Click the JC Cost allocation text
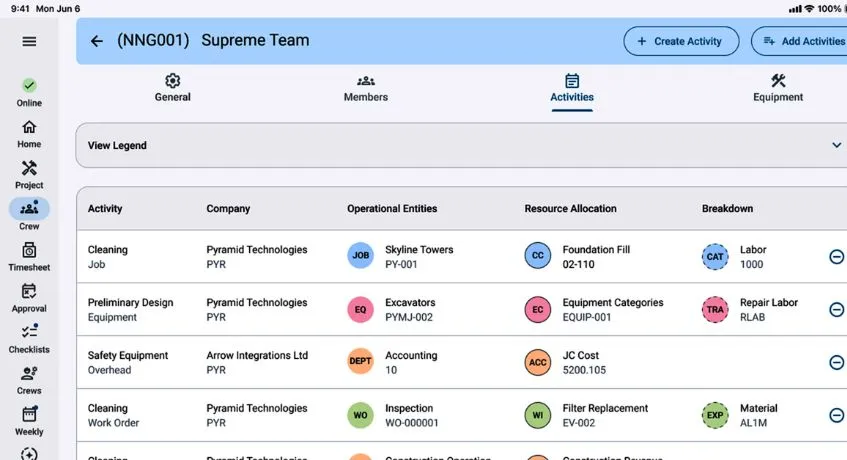This screenshot has height=460, width=847. pyautogui.click(x=580, y=355)
